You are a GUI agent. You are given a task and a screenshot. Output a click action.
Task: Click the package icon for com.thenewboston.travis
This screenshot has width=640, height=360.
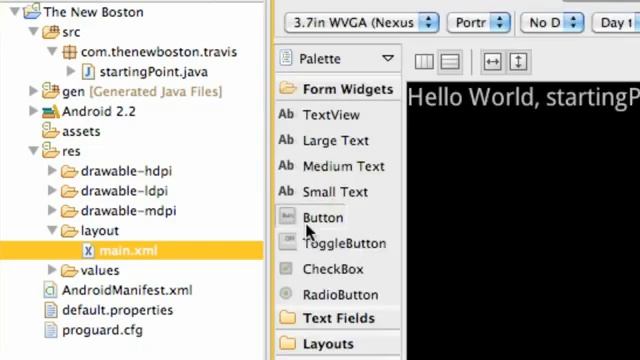pos(69,52)
